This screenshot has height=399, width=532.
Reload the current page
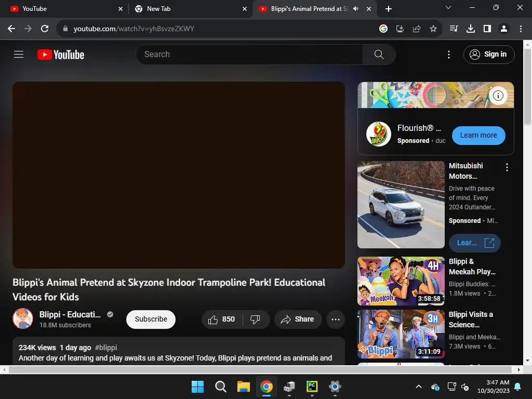click(45, 29)
